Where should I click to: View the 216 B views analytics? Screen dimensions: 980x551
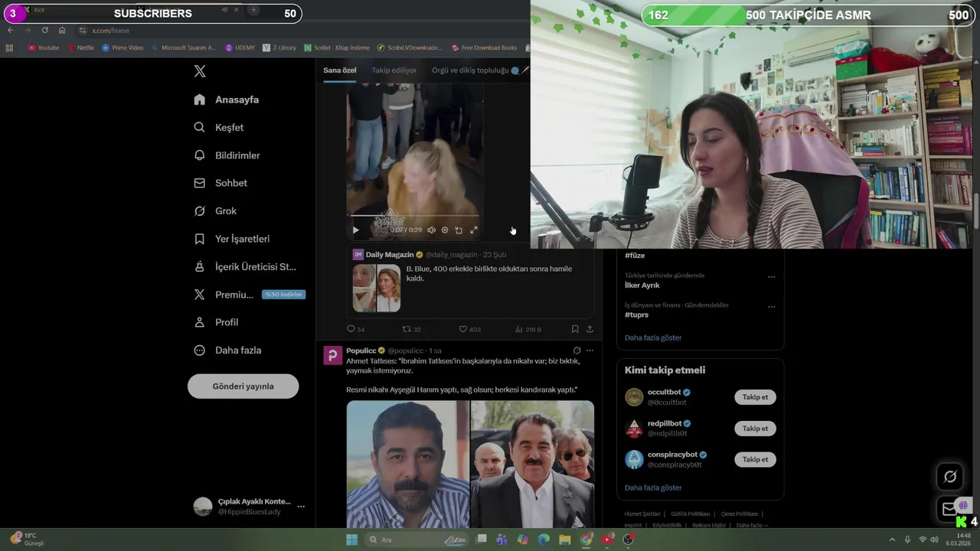coord(528,329)
